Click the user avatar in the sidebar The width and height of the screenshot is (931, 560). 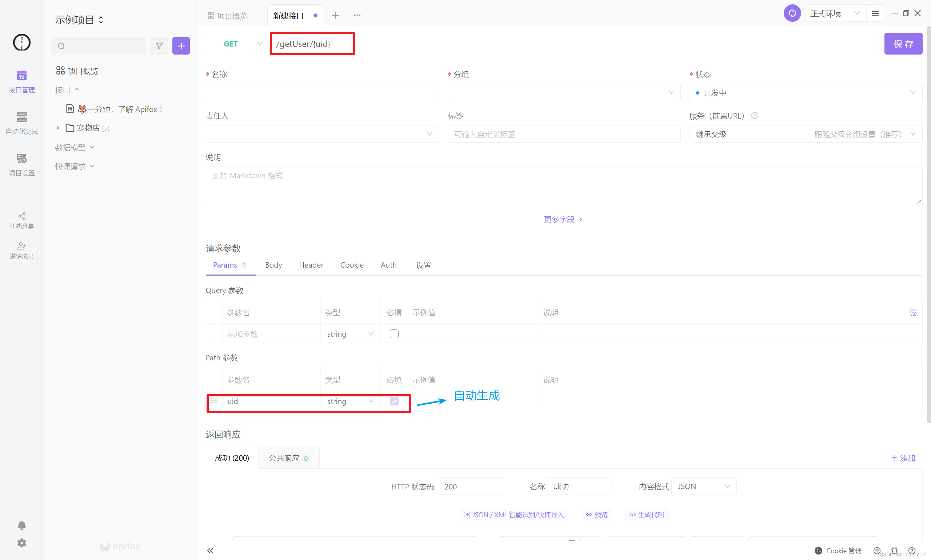pos(21,42)
